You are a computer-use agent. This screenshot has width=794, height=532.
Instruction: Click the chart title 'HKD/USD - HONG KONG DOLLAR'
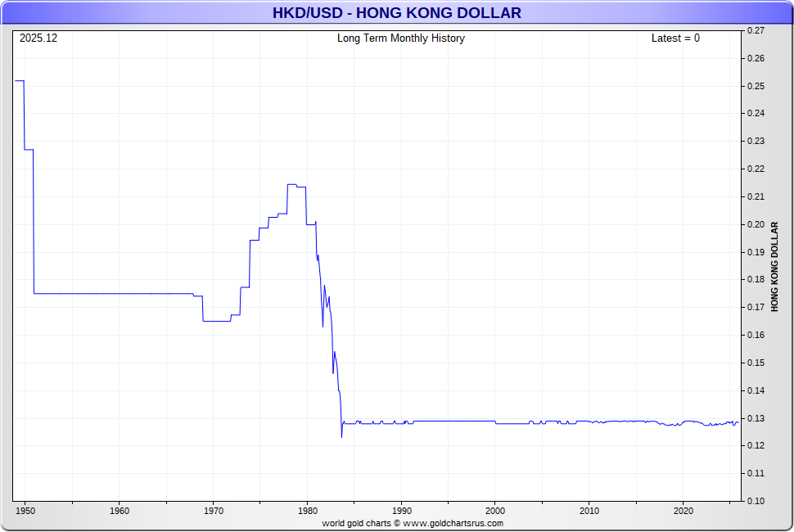[396, 12]
